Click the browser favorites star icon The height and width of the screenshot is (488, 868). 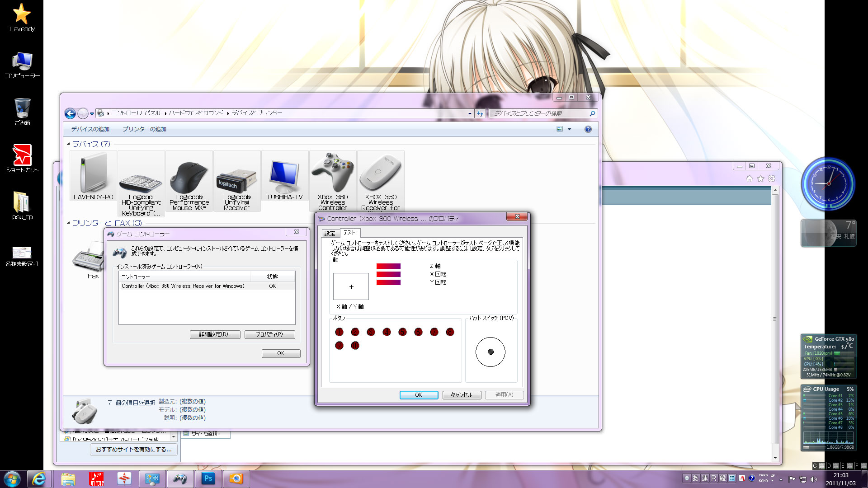tap(760, 179)
